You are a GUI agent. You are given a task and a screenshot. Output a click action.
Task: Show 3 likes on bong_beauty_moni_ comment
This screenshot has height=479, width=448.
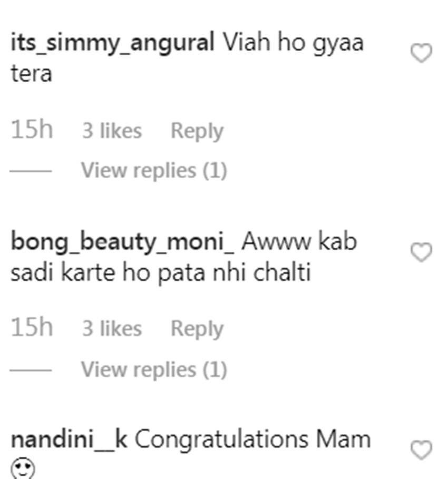(x=112, y=329)
